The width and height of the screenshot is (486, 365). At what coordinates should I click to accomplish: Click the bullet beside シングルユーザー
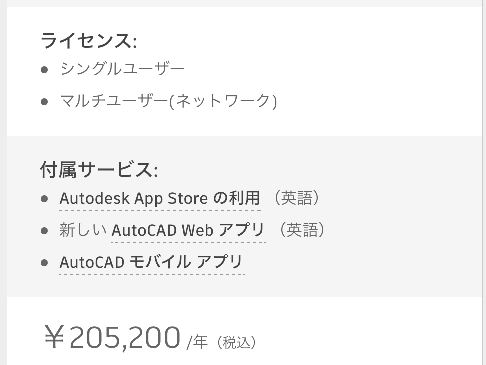pyautogui.click(x=44, y=69)
